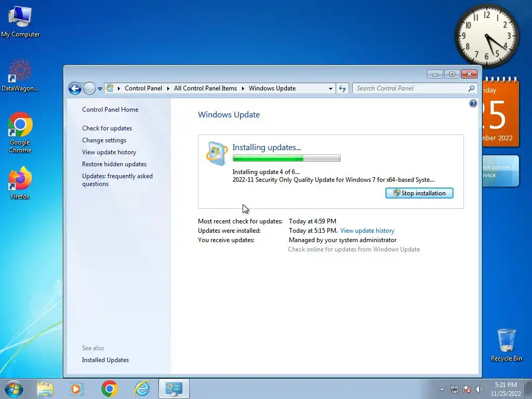Viewport: 532px width, 399px height.
Task: Open the address bar history dropdown
Action: (330, 88)
